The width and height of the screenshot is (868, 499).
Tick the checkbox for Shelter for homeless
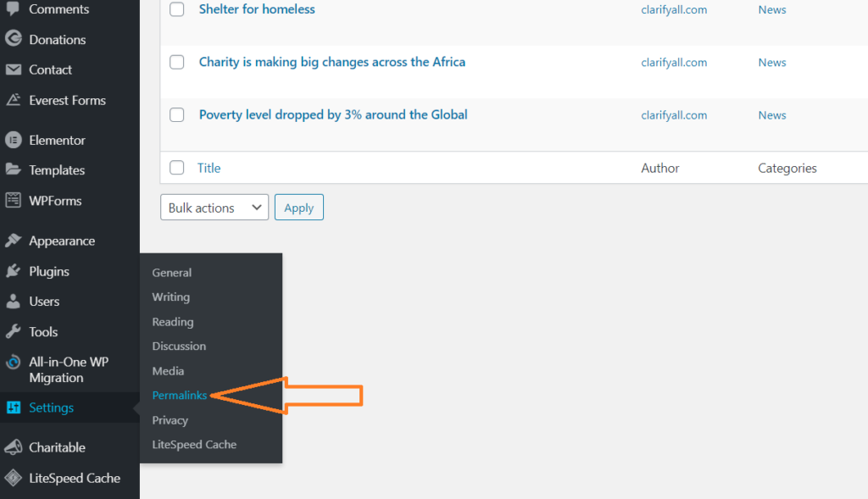[x=176, y=8]
